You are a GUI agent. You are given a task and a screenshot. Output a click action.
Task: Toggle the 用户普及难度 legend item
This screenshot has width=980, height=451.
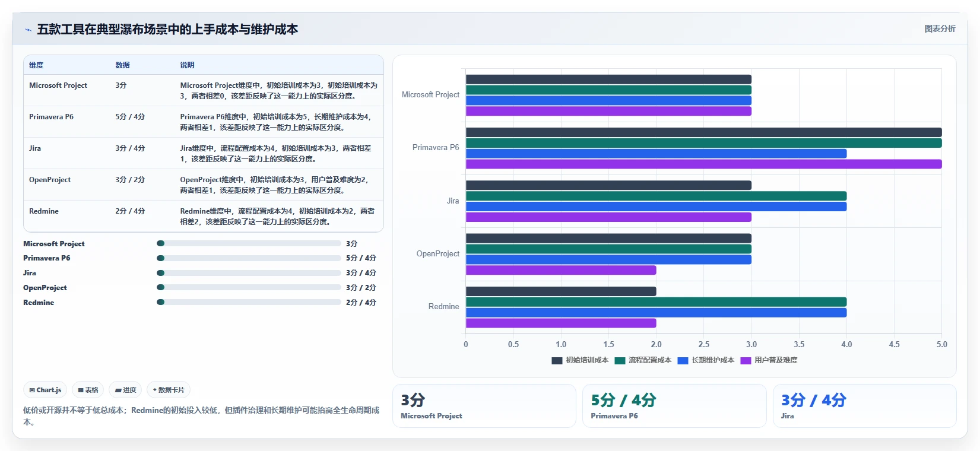click(769, 360)
